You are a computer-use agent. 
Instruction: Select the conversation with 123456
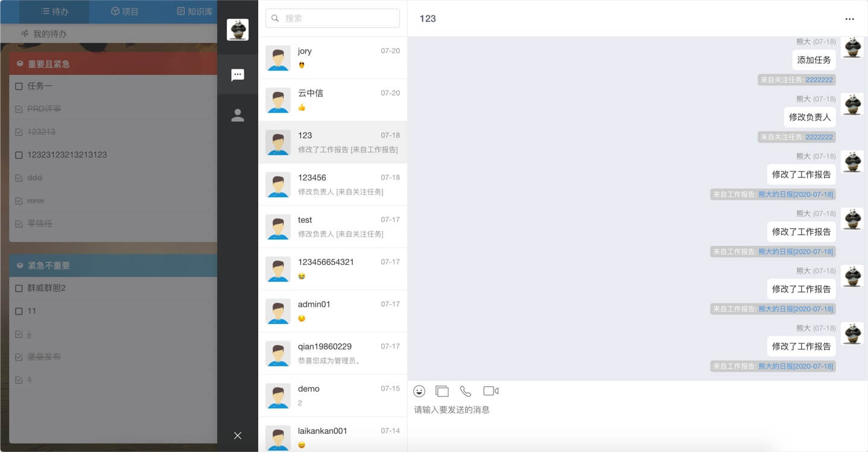pyautogui.click(x=333, y=184)
